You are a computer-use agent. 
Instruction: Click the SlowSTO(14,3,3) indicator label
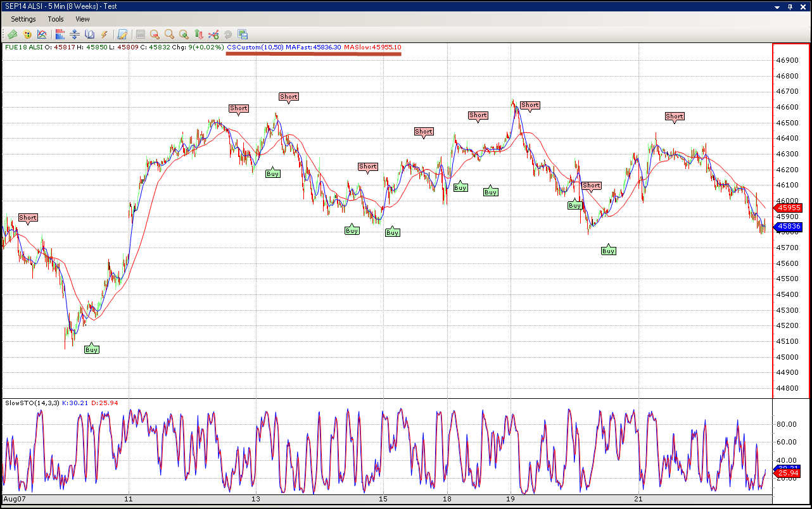tap(32, 403)
